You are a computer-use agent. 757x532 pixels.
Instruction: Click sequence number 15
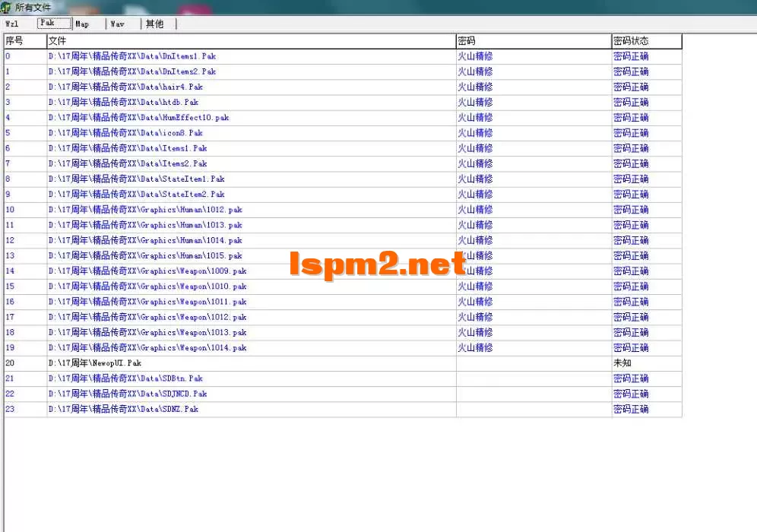coord(10,287)
